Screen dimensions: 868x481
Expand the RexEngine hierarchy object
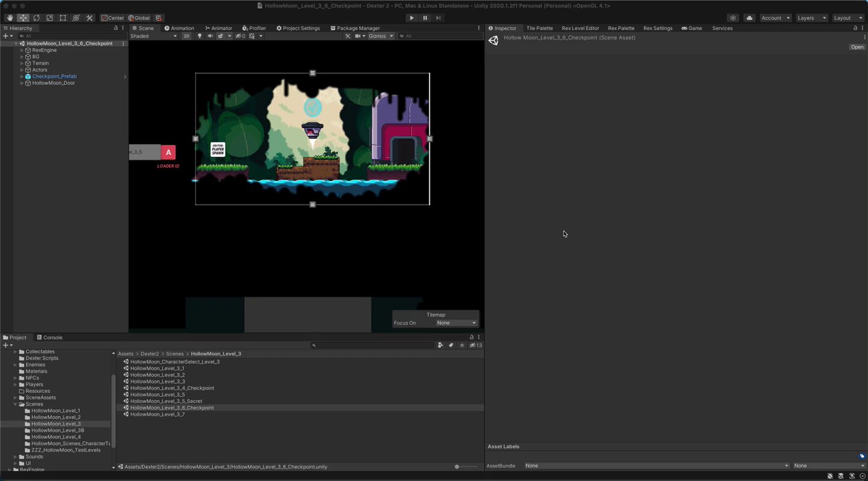tap(21, 50)
